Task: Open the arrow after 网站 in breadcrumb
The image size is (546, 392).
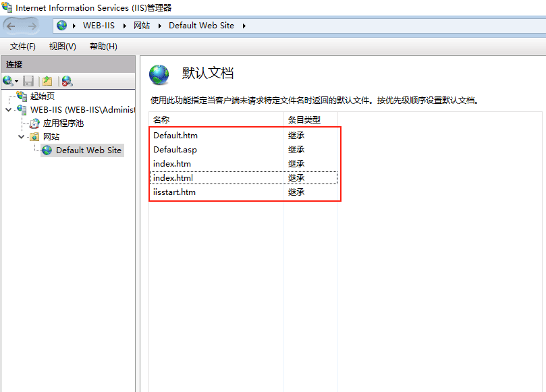Action: click(159, 26)
